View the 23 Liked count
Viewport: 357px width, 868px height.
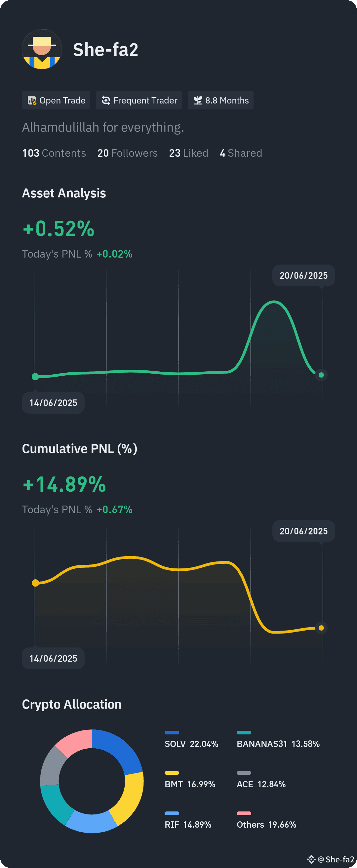coord(189,153)
